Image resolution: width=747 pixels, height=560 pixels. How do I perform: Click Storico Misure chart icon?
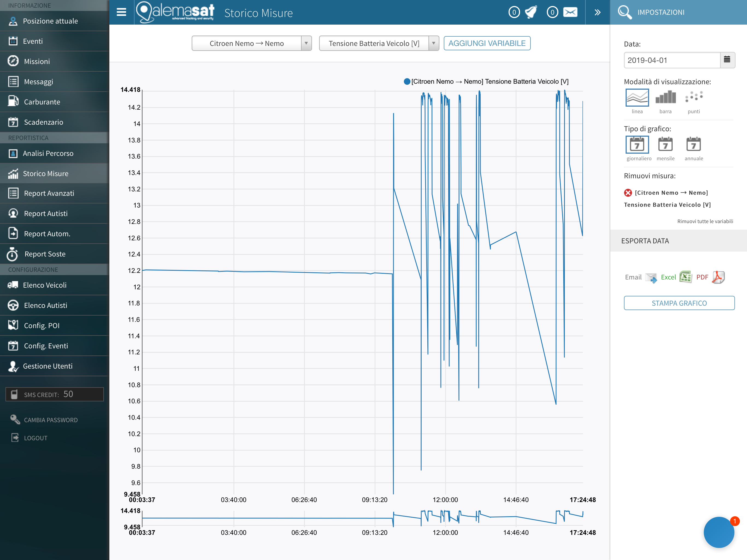(x=13, y=174)
